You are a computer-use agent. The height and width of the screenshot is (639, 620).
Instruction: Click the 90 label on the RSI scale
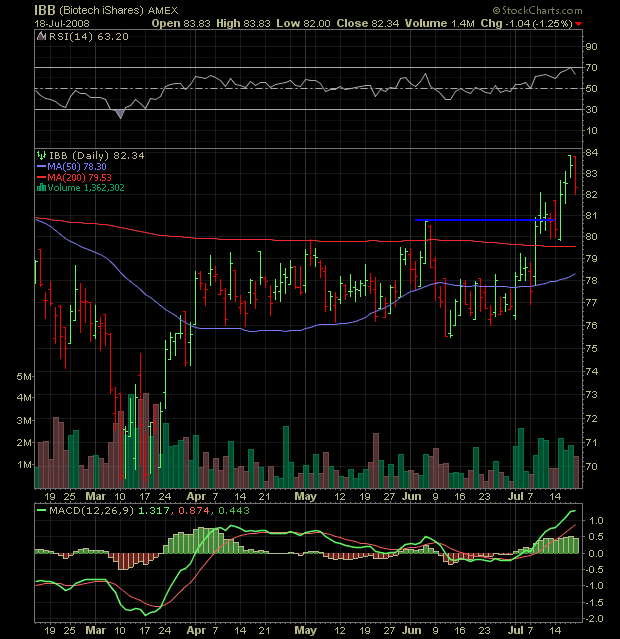591,46
